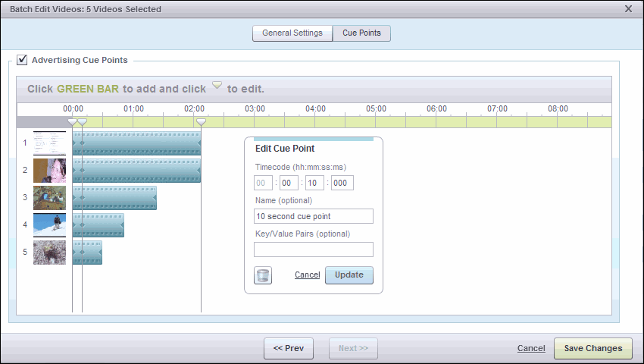The height and width of the screenshot is (364, 644).
Task: Click the 'Advertising Cue Points' label
Action: [80, 60]
